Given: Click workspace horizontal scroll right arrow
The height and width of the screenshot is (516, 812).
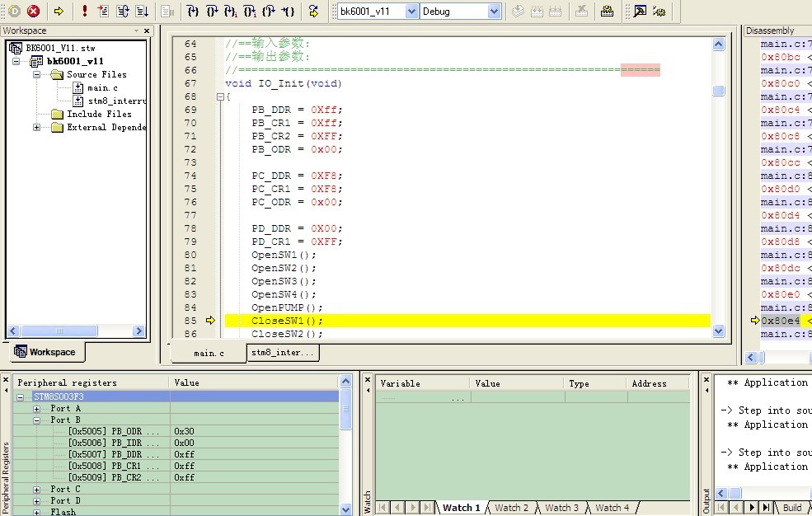Looking at the screenshot, I should (x=138, y=331).
